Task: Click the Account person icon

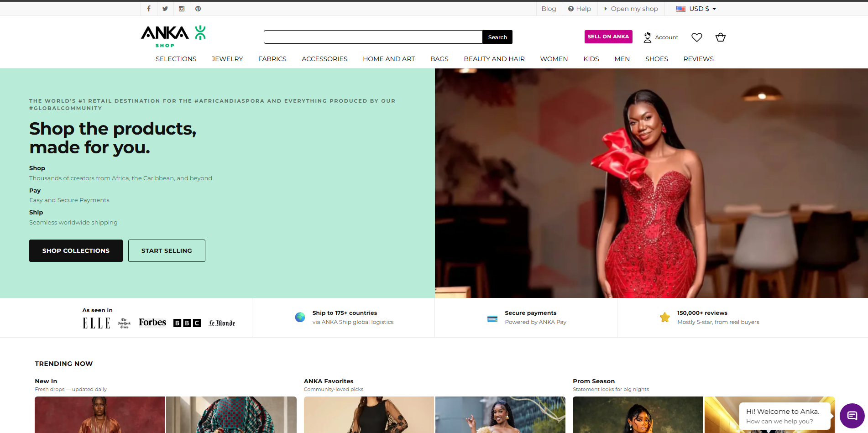Action: [x=648, y=37]
